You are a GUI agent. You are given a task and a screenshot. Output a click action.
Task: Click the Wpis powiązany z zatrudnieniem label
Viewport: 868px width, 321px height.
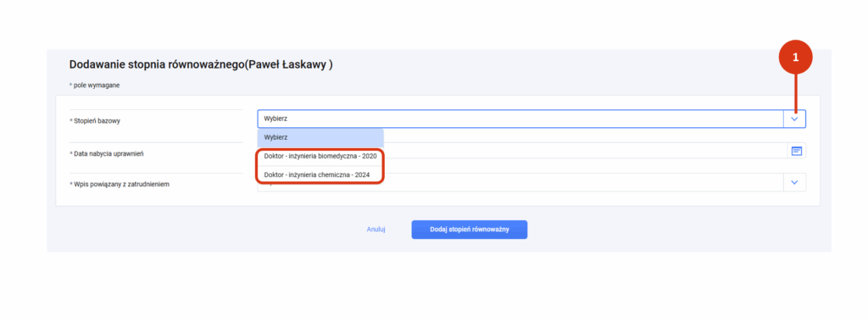(x=122, y=185)
